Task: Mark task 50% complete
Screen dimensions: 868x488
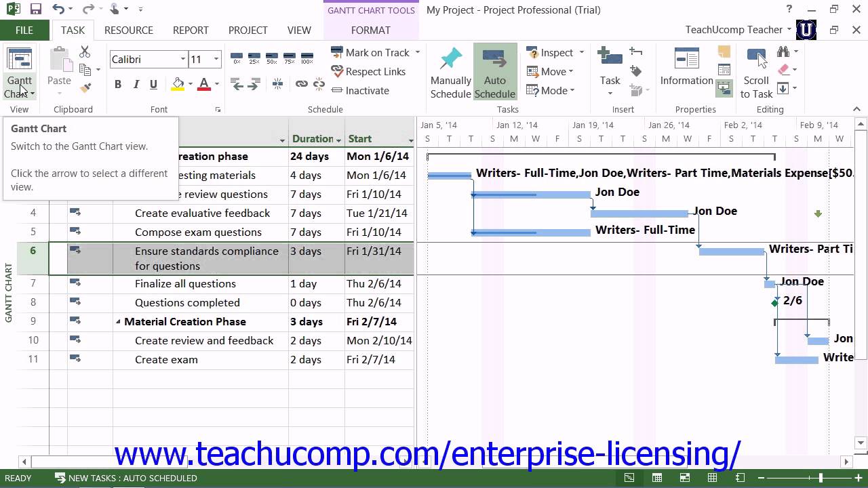Action: pos(272,58)
